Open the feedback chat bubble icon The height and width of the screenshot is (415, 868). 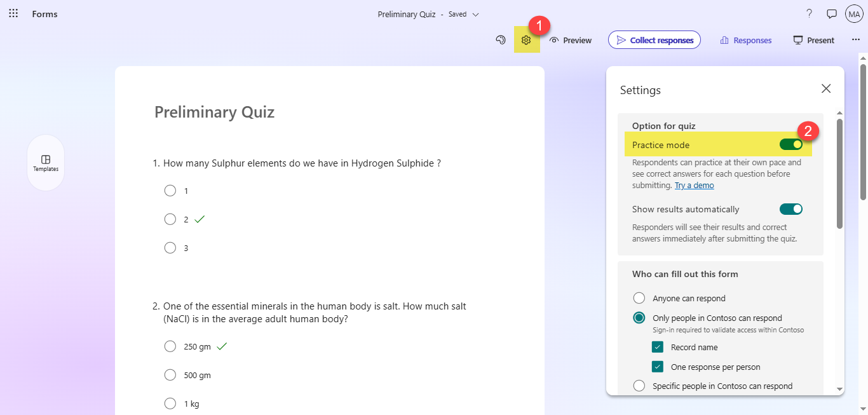pyautogui.click(x=831, y=14)
